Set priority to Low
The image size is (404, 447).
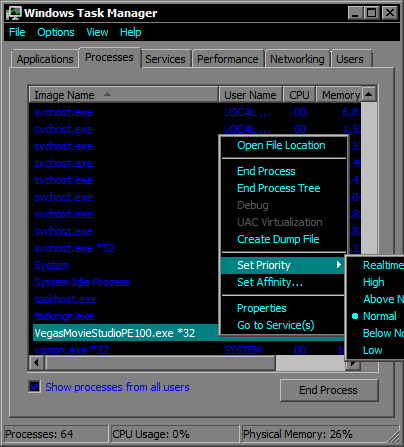tap(372, 350)
